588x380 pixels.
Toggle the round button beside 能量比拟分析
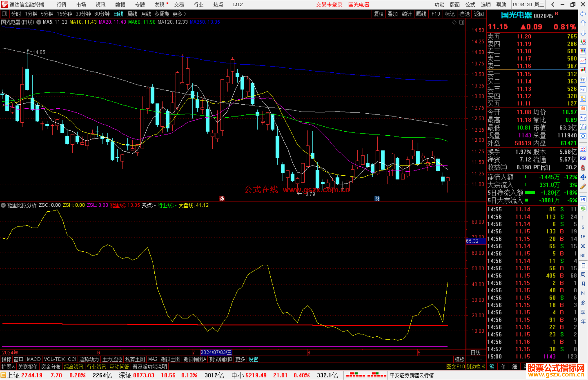click(3, 205)
